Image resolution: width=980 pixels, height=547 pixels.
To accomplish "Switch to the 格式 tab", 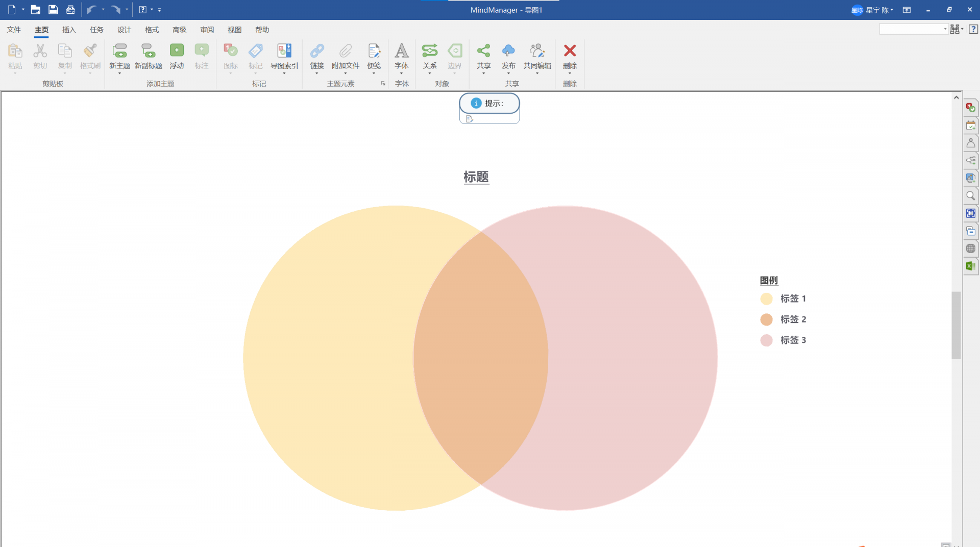I will click(152, 30).
